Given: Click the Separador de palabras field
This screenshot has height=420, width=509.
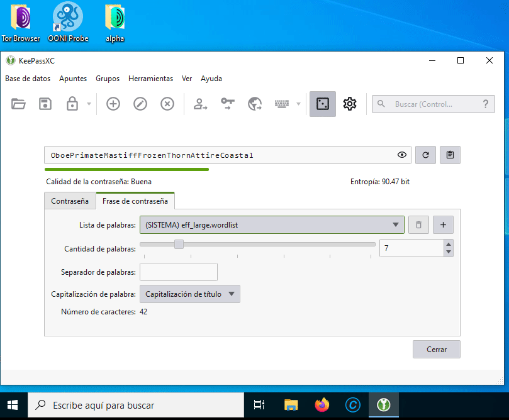Looking at the screenshot, I should (179, 272).
